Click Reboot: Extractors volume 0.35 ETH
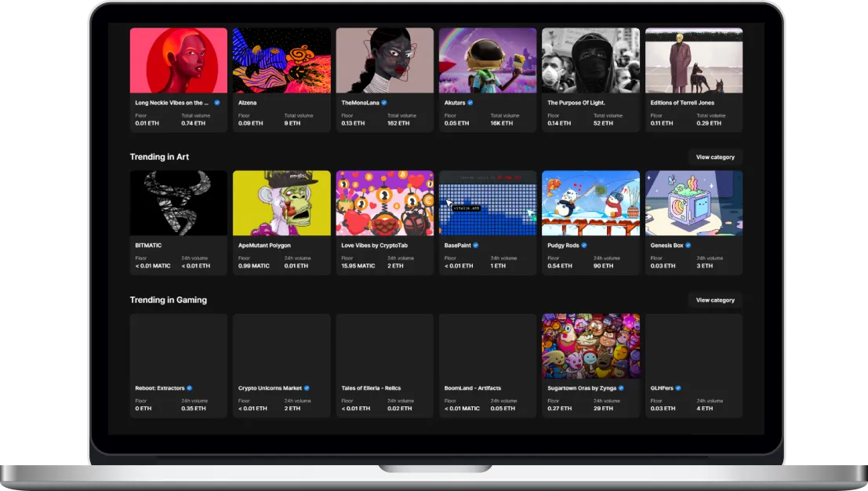Image resolution: width=868 pixels, height=491 pixels. tap(193, 409)
